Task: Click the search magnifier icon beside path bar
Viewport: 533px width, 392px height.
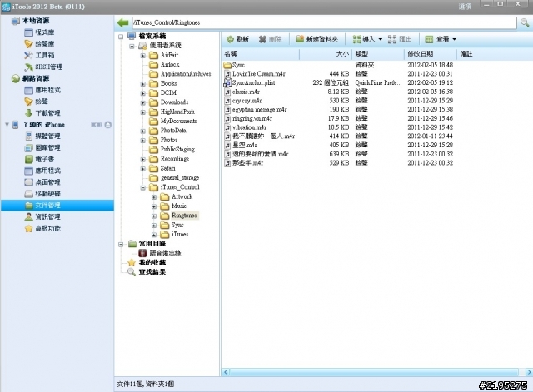Action: tap(525, 22)
